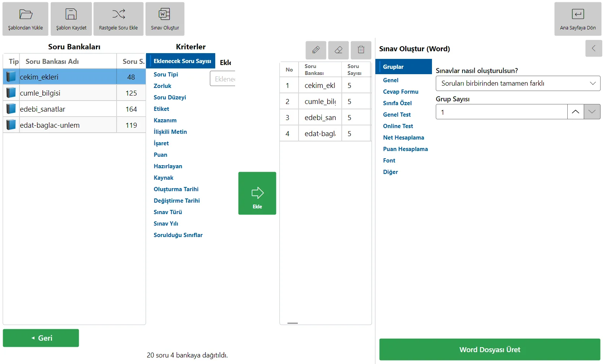Select the Zorluk criterion
Image resolution: width=604 pixels, height=364 pixels.
pyautogui.click(x=162, y=86)
